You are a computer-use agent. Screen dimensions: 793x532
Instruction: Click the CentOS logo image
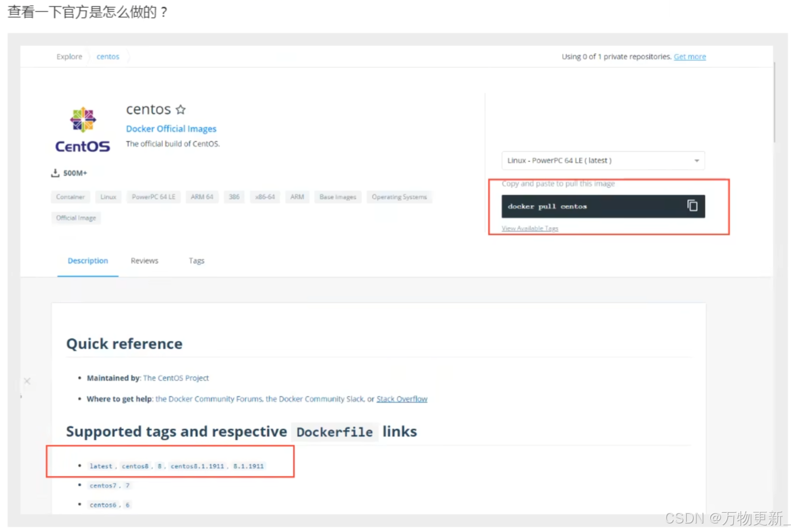click(x=83, y=130)
